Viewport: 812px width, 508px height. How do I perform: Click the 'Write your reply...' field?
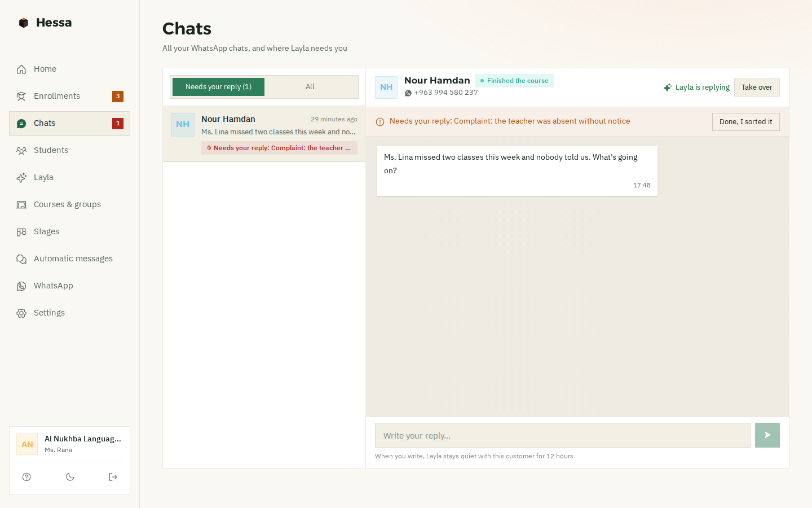(x=563, y=435)
